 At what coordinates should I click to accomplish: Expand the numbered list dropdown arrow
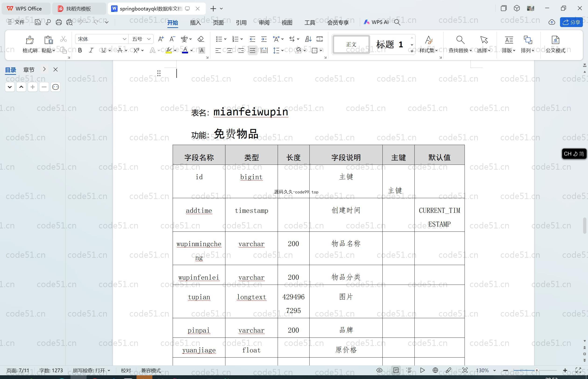(x=242, y=39)
